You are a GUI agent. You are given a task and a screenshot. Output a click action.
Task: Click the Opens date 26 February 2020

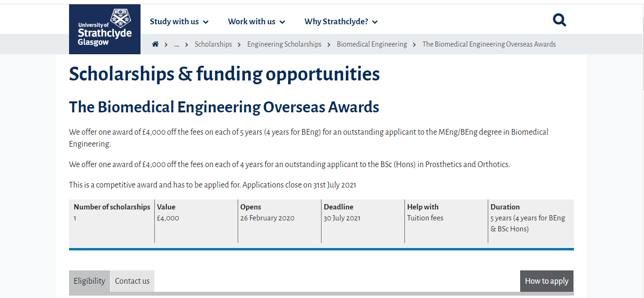pos(267,218)
